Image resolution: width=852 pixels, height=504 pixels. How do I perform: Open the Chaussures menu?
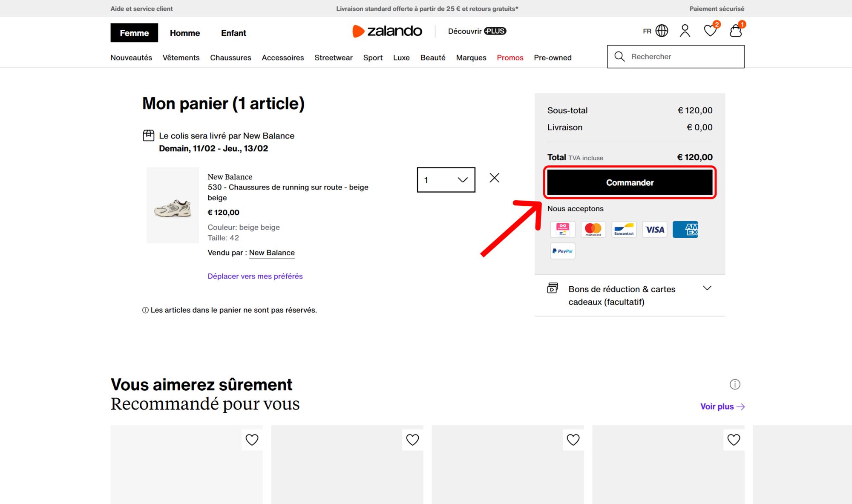pyautogui.click(x=230, y=58)
